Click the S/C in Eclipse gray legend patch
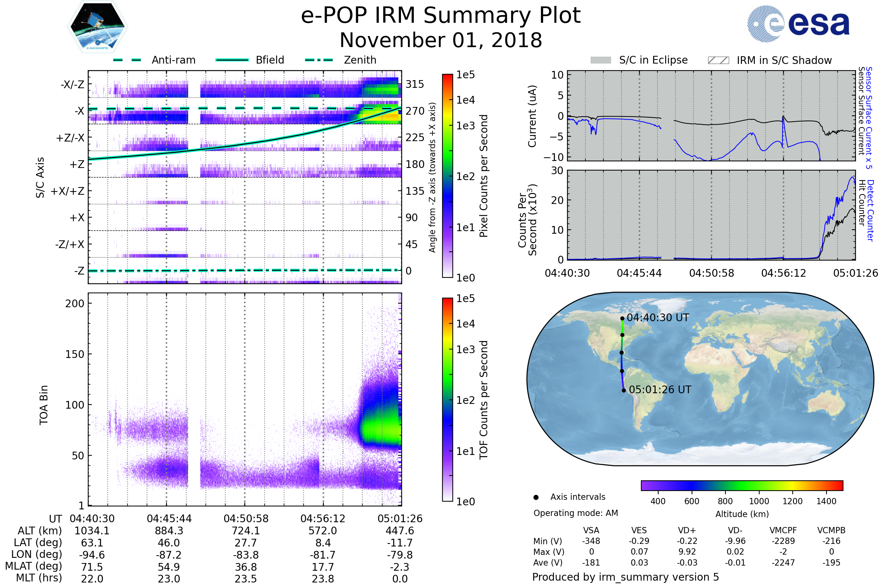 pos(600,60)
